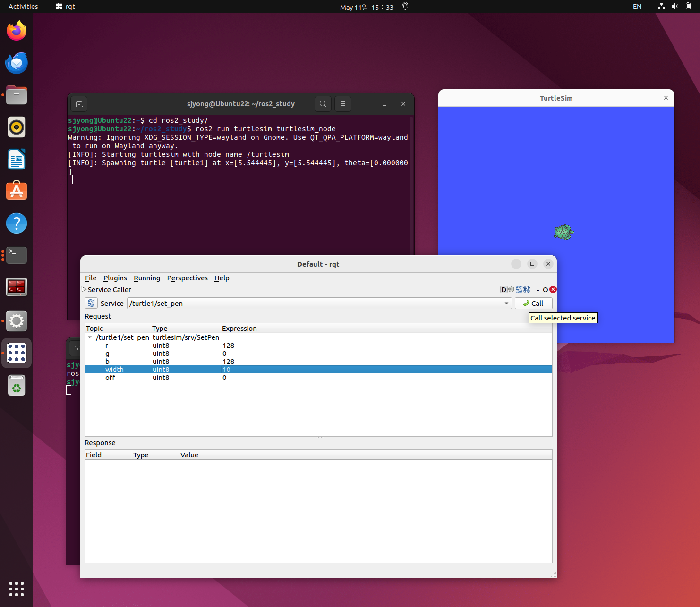Click the expression value 128 for b
The height and width of the screenshot is (607, 700).
[x=229, y=362]
